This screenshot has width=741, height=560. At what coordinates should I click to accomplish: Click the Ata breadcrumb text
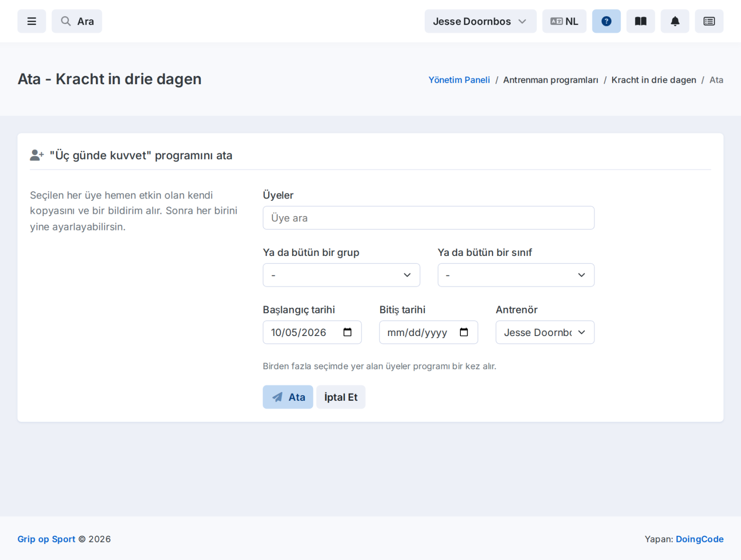pyautogui.click(x=716, y=80)
